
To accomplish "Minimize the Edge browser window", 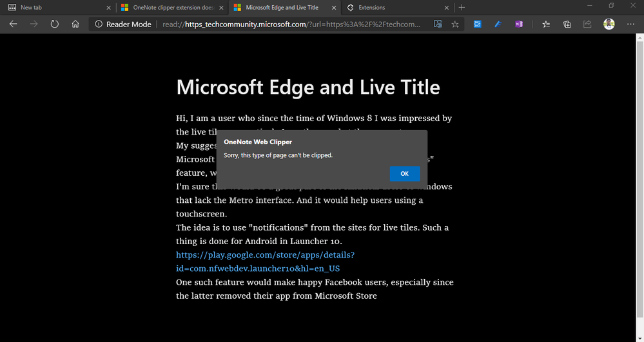I will tap(590, 6).
